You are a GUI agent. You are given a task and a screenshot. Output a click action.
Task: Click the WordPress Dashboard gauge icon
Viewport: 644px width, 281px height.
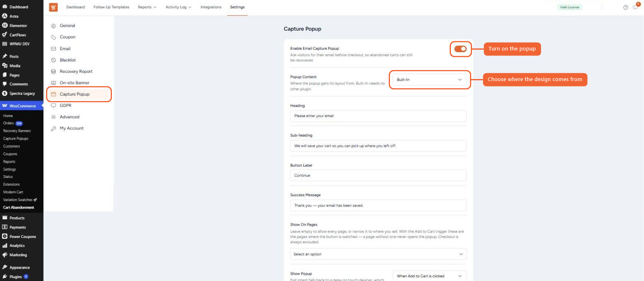tap(5, 7)
